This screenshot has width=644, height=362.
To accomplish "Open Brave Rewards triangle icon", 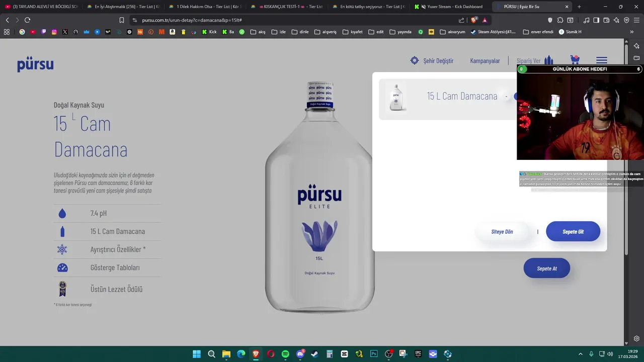I will click(x=485, y=20).
